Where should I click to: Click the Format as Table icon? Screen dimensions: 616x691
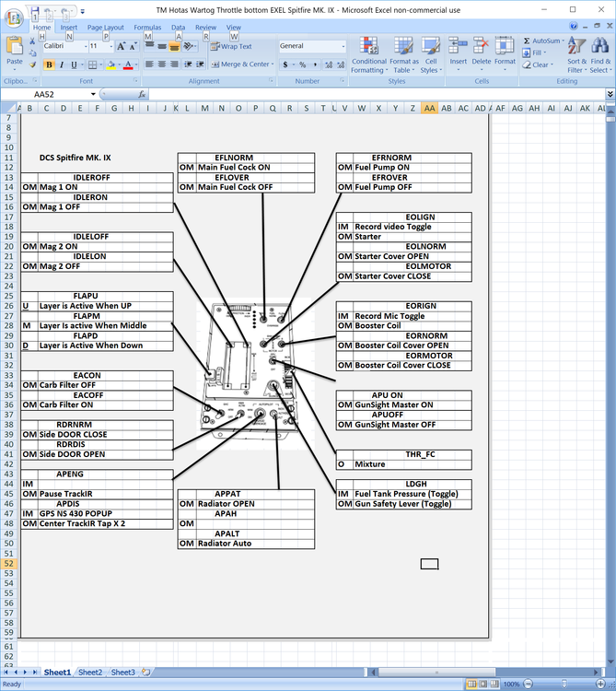click(x=403, y=46)
